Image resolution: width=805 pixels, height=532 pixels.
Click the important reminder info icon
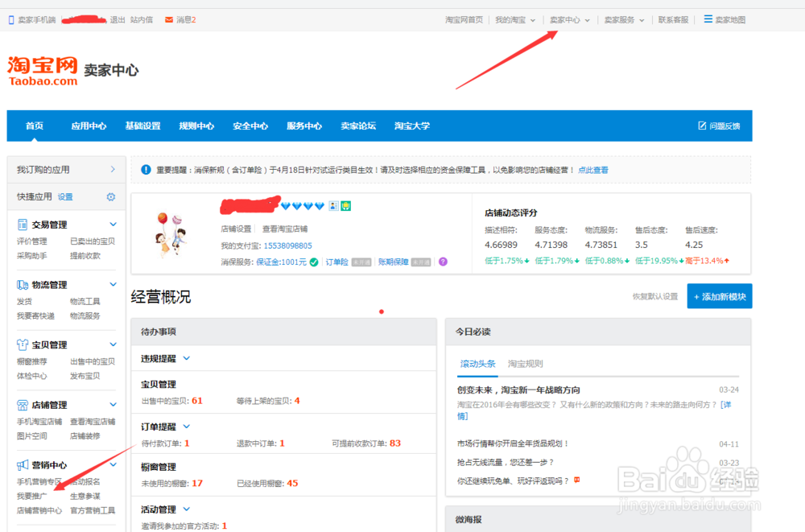[x=146, y=170]
